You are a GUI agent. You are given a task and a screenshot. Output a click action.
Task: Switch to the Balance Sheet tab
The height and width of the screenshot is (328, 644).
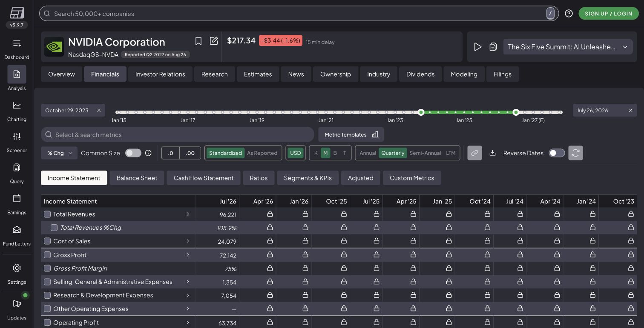[137, 178]
